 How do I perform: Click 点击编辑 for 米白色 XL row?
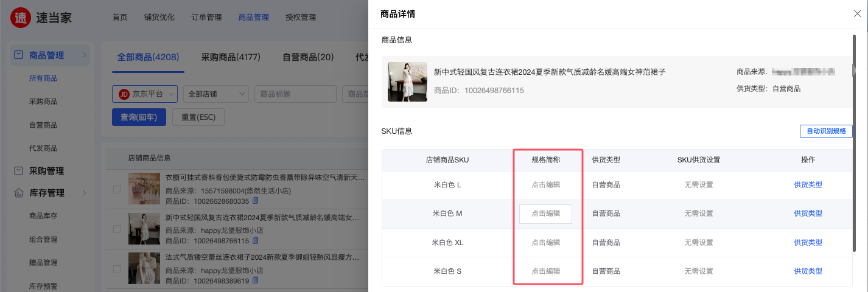point(545,243)
